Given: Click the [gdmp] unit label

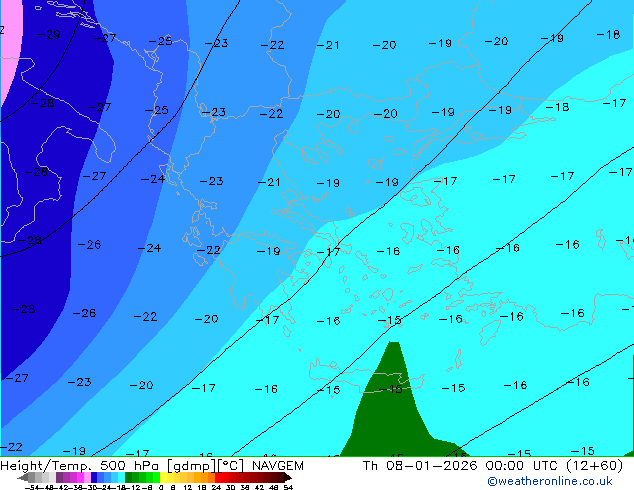Looking at the screenshot, I should pyautogui.click(x=192, y=466).
